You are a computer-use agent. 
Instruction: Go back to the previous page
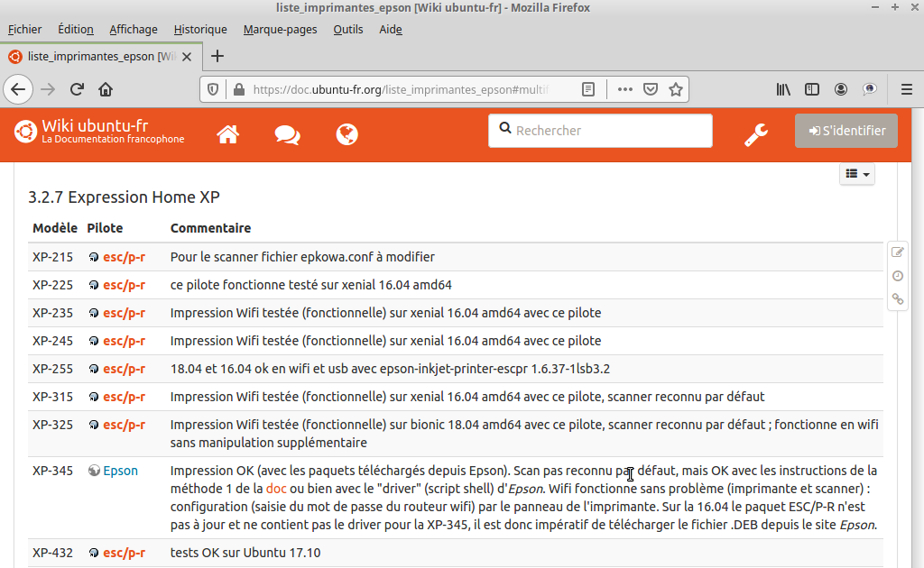coord(18,89)
